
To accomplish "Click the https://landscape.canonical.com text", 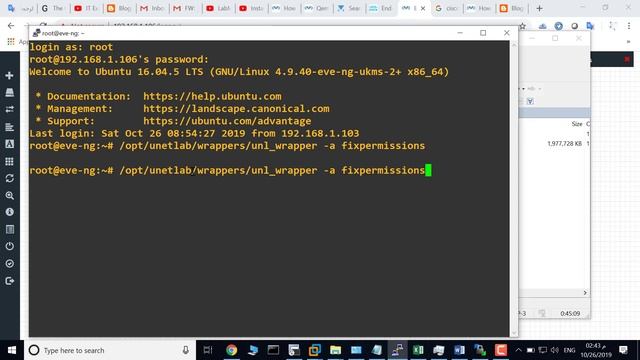I will [236, 109].
